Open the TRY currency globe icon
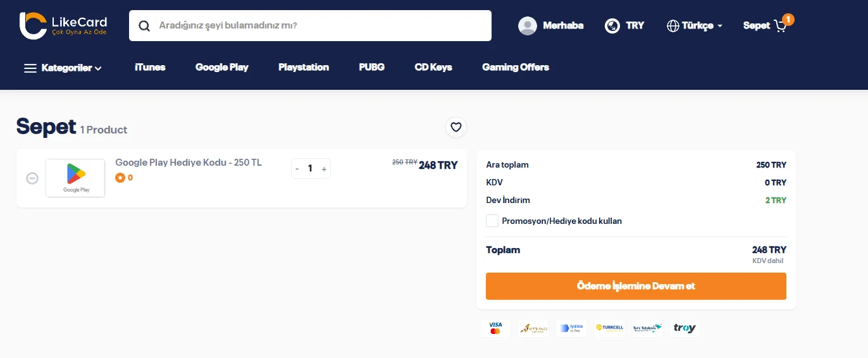This screenshot has height=358, width=868. pos(612,25)
